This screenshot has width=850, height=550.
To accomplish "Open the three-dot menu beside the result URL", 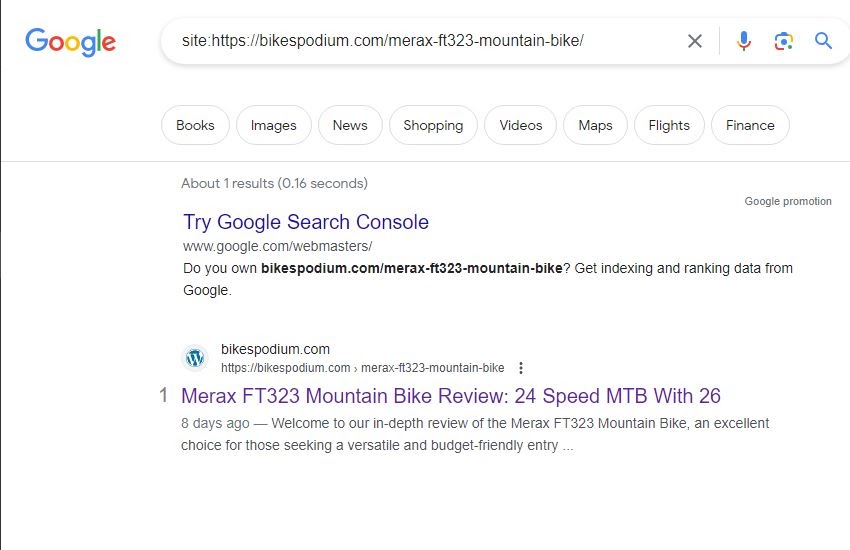I will click(x=521, y=368).
